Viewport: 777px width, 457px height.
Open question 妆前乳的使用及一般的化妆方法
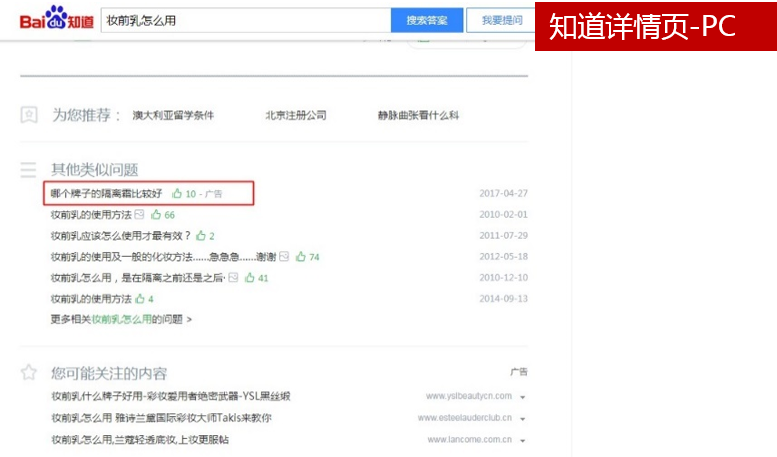pyautogui.click(x=164, y=257)
